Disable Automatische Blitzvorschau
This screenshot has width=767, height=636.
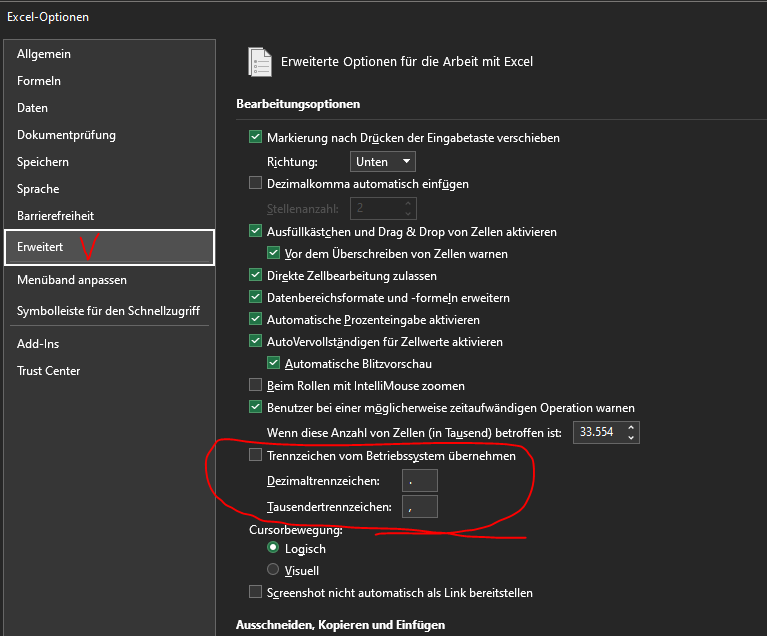(273, 364)
